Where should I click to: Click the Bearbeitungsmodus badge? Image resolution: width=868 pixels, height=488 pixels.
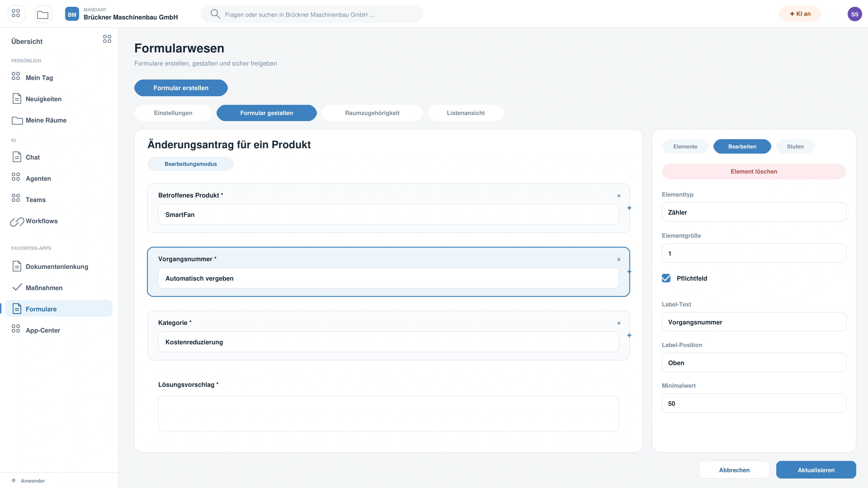point(191,164)
